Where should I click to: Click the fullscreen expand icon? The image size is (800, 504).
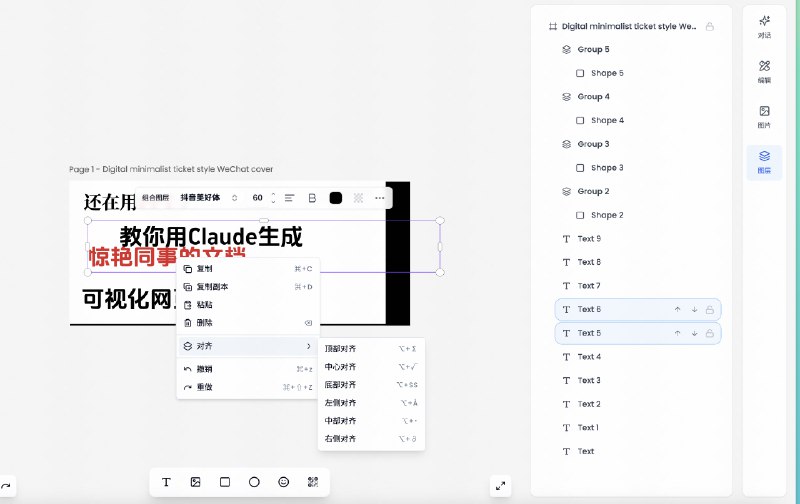point(501,486)
